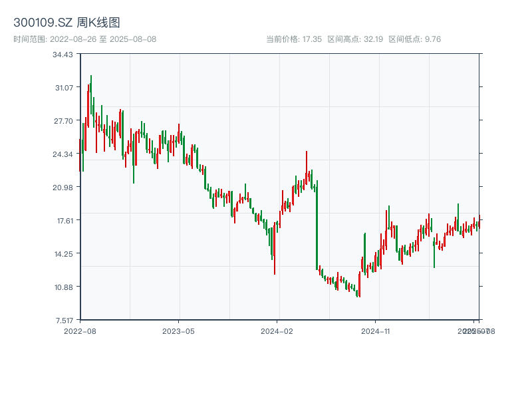Click the 24.34 y-axis label
Screen dimensions: 532x399
pyautogui.click(x=63, y=154)
